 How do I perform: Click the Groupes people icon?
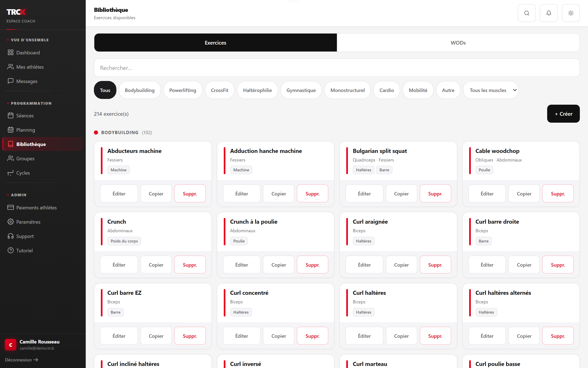pos(10,158)
